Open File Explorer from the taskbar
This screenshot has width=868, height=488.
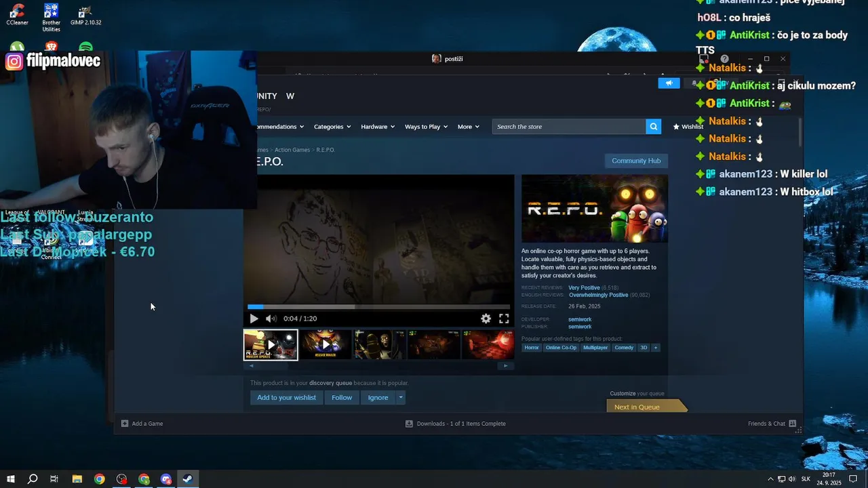(77, 479)
